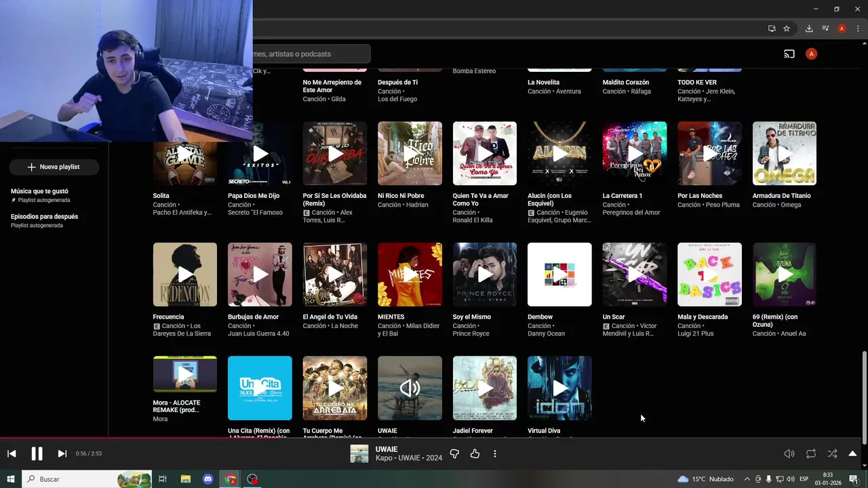This screenshot has width=868, height=488.
Task: Play the 69 (Remix) thumbnail
Action: (785, 274)
